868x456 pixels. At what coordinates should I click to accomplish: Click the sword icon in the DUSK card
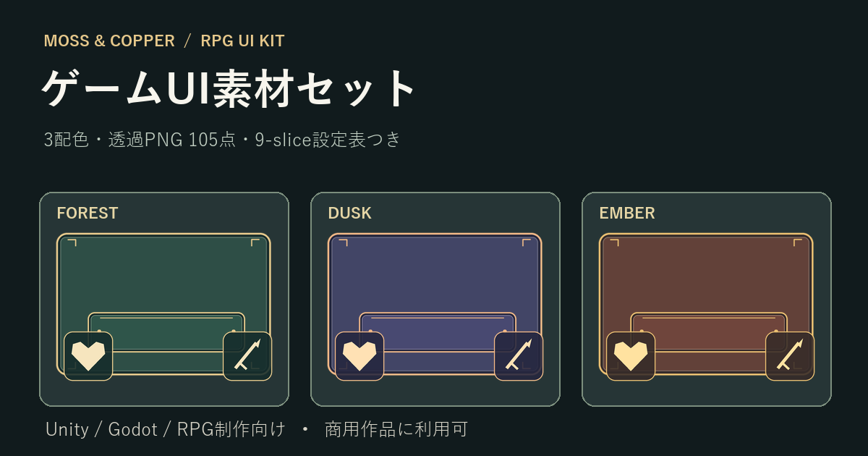519,356
